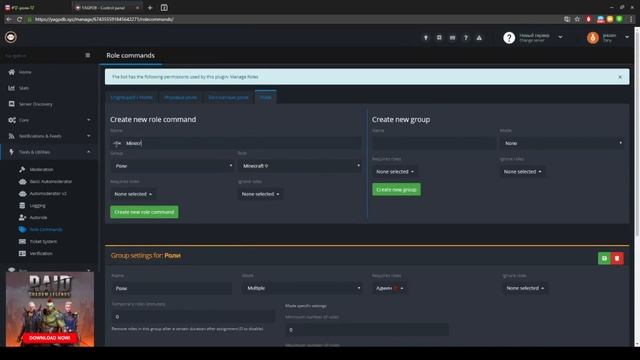This screenshot has width=640, height=360.
Task: Open the Ticket System page
Action: pyautogui.click(x=43, y=242)
